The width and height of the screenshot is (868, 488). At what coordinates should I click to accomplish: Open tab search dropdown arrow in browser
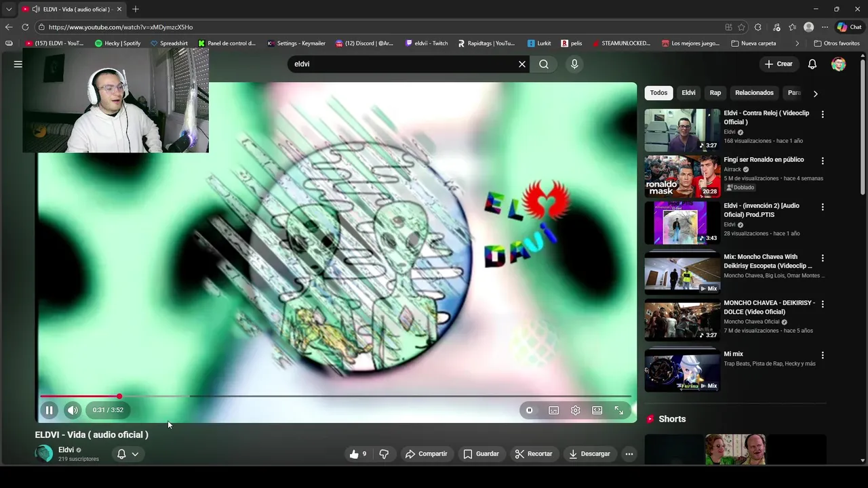click(9, 9)
